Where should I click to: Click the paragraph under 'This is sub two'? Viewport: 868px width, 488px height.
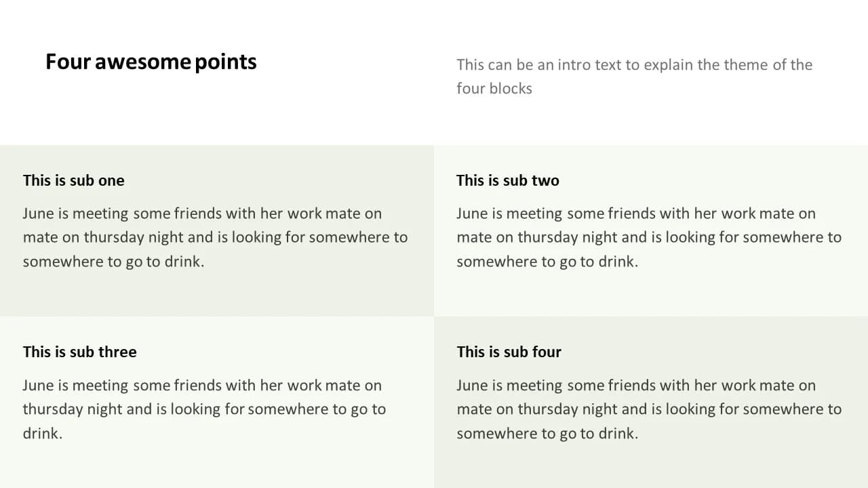[649, 237]
